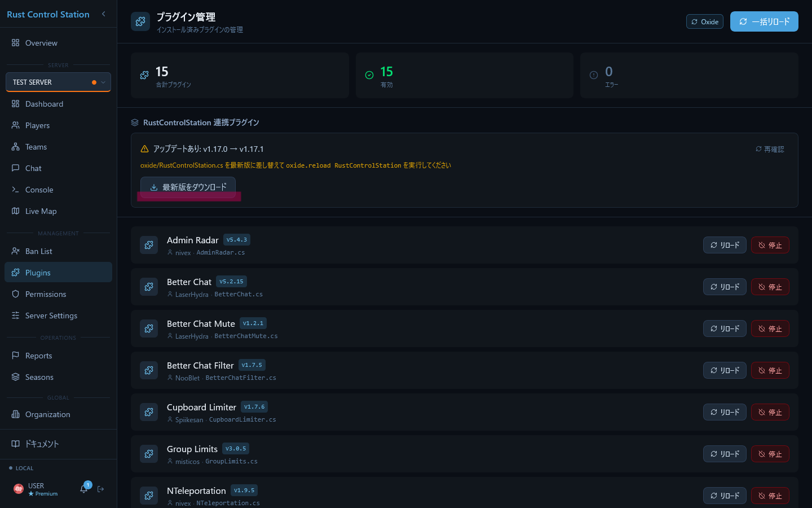
Task: Stop the NTeleportation plugin
Action: point(770,496)
